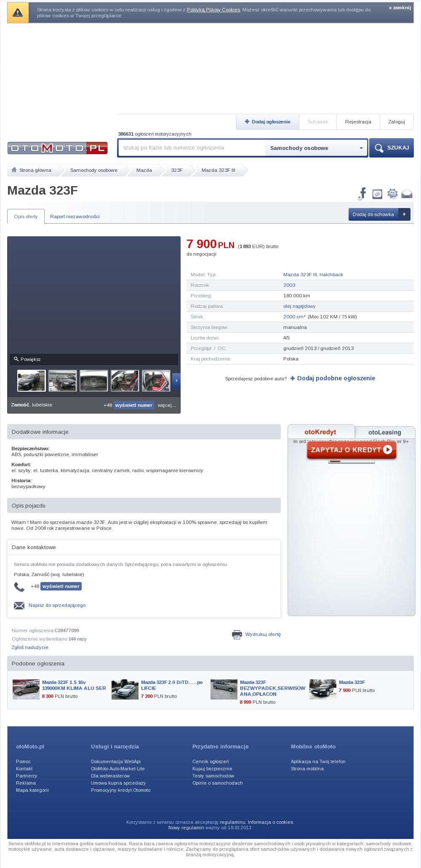
Task: Click the otoMoto.pl logo
Action: coord(57,148)
